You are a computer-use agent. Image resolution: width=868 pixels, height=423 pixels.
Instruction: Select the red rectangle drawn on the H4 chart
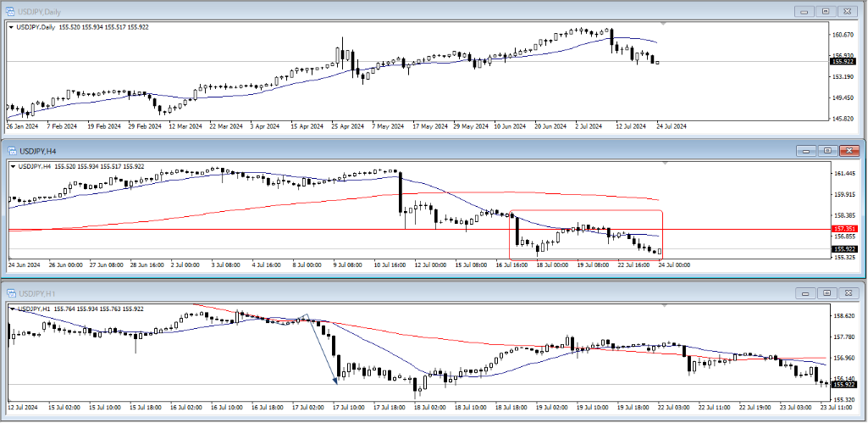pos(584,210)
